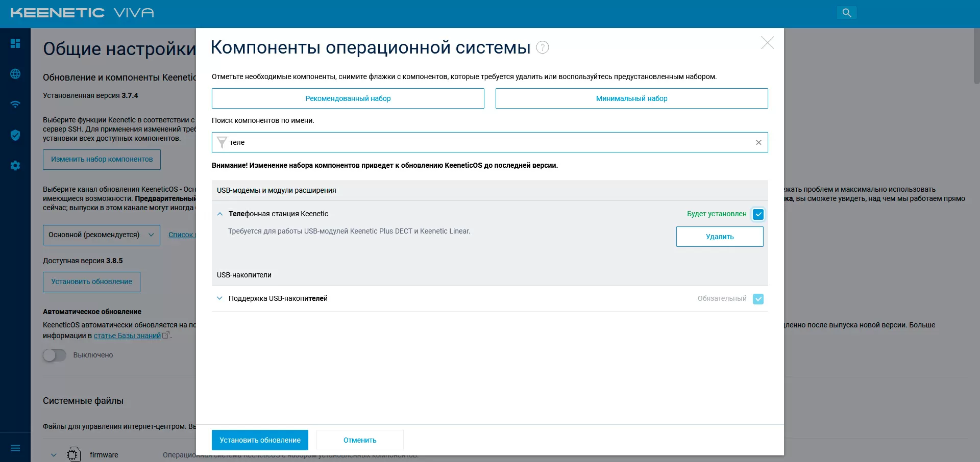Click the USB-модемы и модули расширения header

(x=276, y=190)
